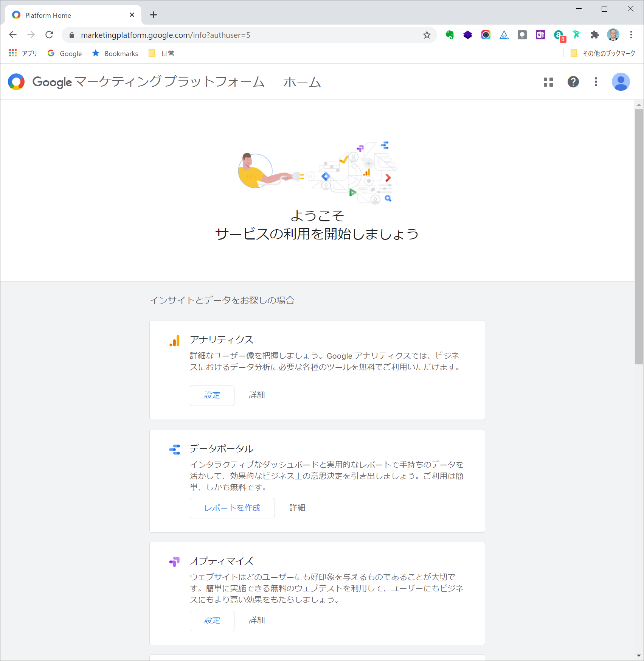Open the product switcher grid icon
Image resolution: width=644 pixels, height=661 pixels.
pos(548,82)
